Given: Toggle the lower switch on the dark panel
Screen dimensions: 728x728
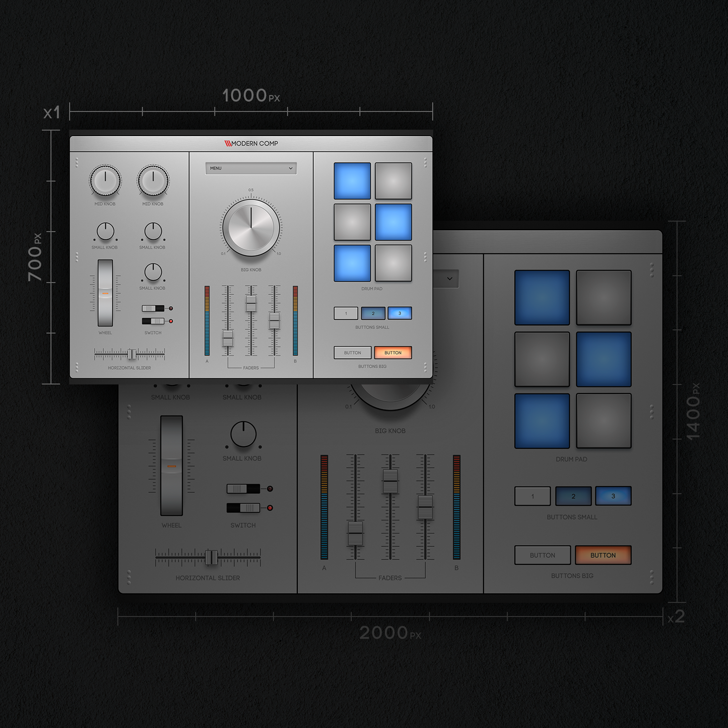Looking at the screenshot, I should pos(243,508).
